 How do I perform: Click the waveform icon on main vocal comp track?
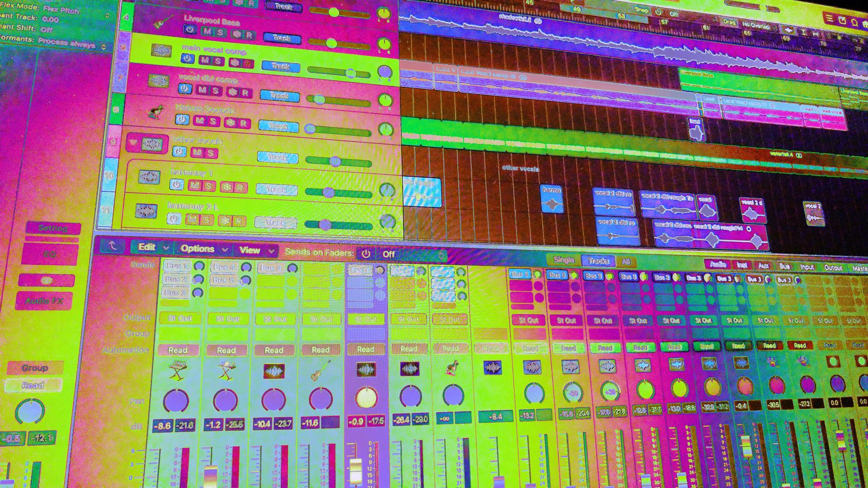point(162,50)
